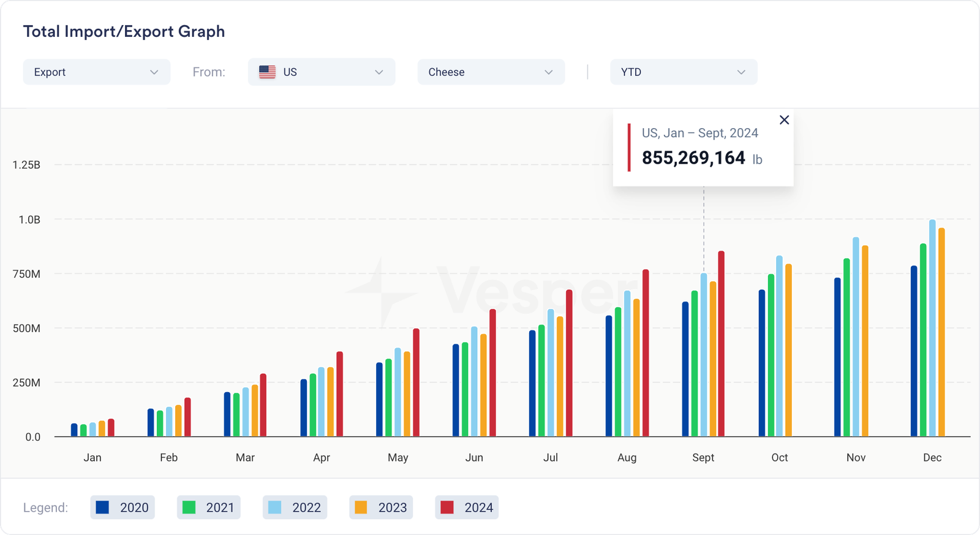Image resolution: width=980 pixels, height=535 pixels.
Task: Click the orange 2023 bar in Nov
Action: (865, 342)
